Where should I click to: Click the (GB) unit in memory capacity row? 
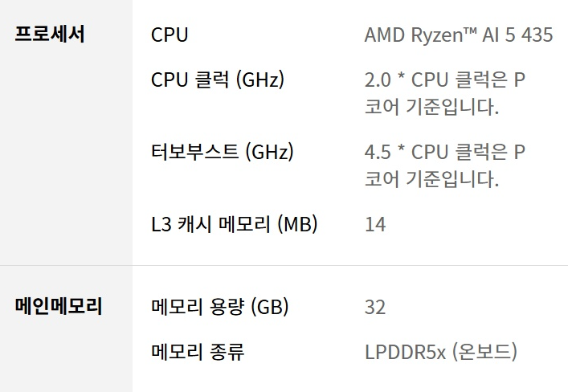click(x=270, y=307)
